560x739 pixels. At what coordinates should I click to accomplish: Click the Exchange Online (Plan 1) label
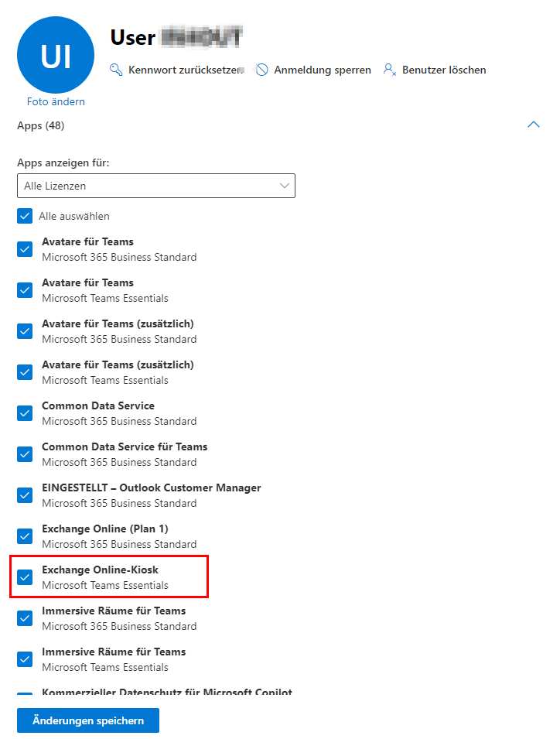click(x=105, y=529)
